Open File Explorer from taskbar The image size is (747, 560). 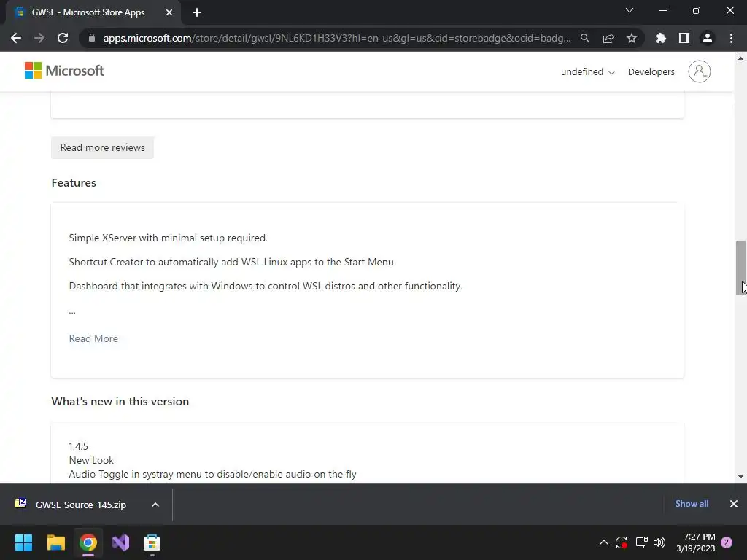click(x=55, y=542)
